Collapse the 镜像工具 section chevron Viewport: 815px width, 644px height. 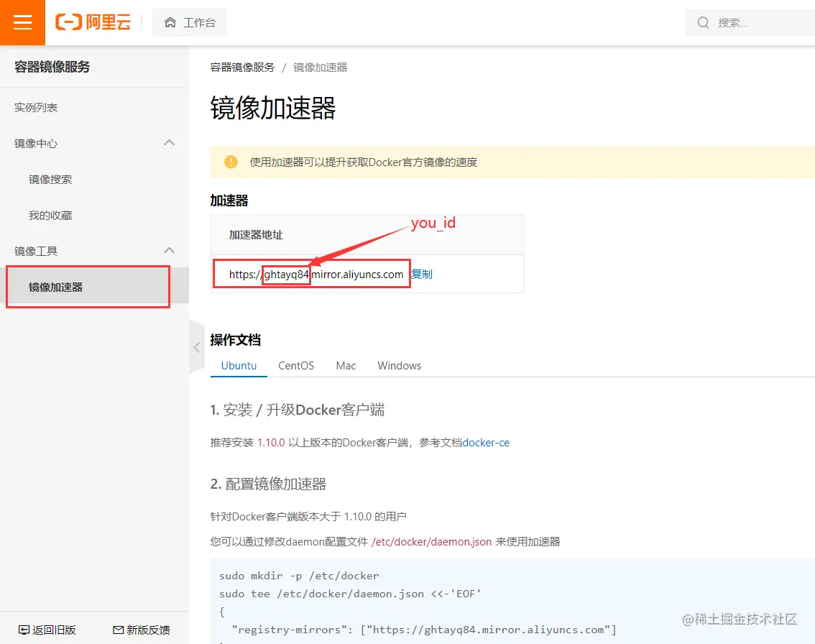[169, 251]
